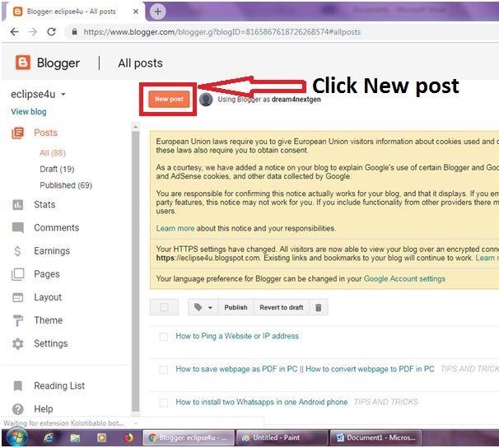Click the Revert to draft button

pyautogui.click(x=282, y=307)
